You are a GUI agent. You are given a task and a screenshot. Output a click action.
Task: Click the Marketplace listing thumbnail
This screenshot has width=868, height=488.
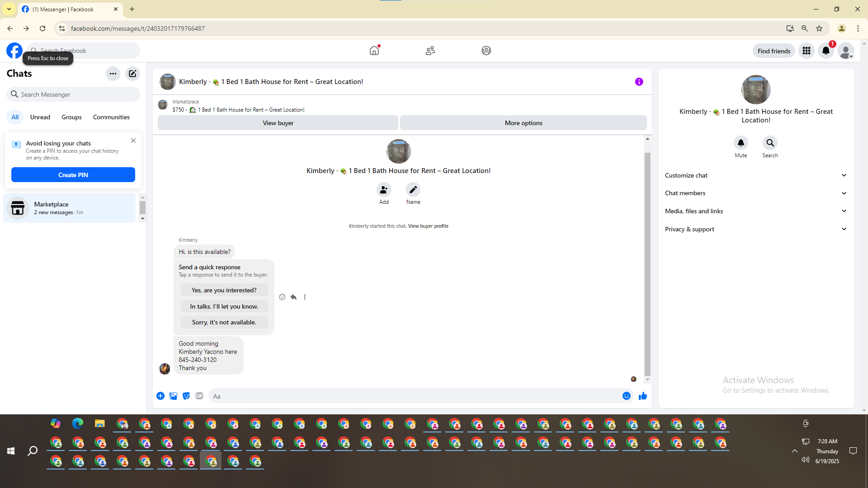click(x=163, y=105)
